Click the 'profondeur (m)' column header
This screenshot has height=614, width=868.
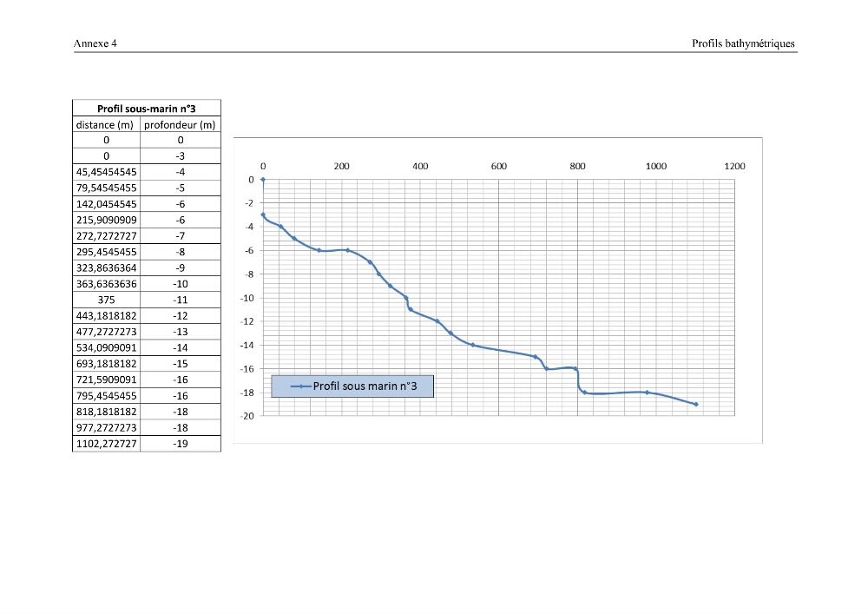tap(180, 124)
